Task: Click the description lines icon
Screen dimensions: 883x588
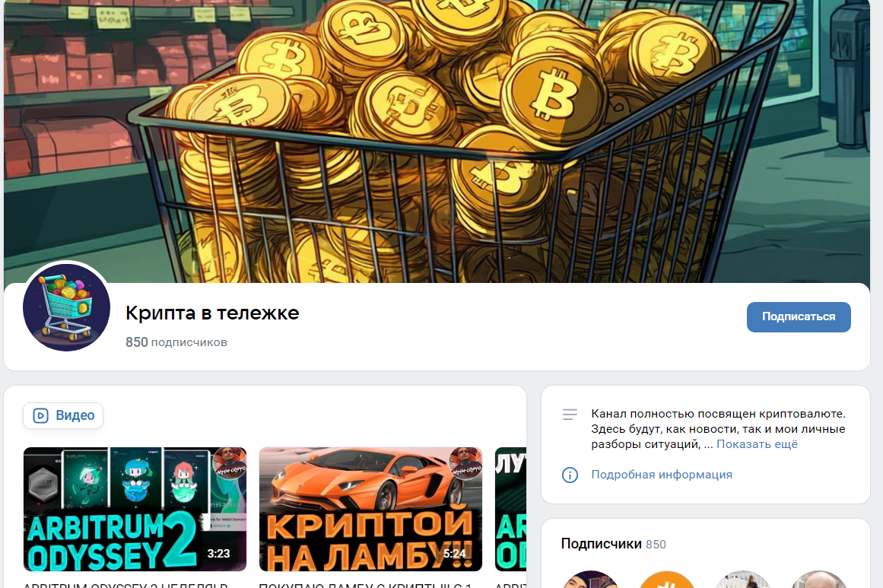Action: click(x=570, y=415)
